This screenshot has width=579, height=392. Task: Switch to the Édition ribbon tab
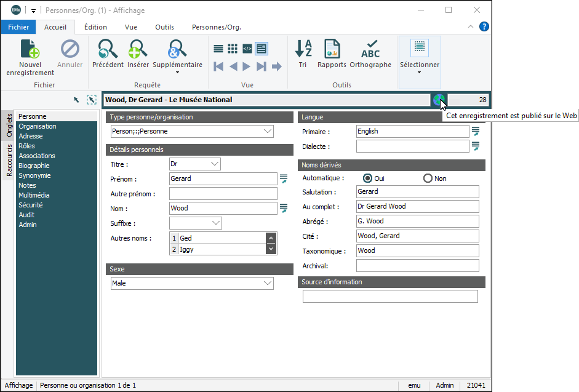point(95,27)
